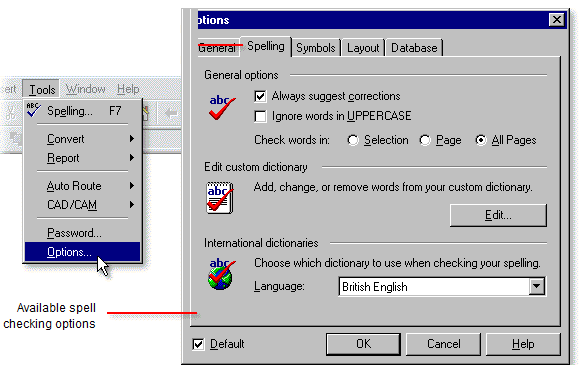Toggle the Default checkbox

click(x=198, y=344)
